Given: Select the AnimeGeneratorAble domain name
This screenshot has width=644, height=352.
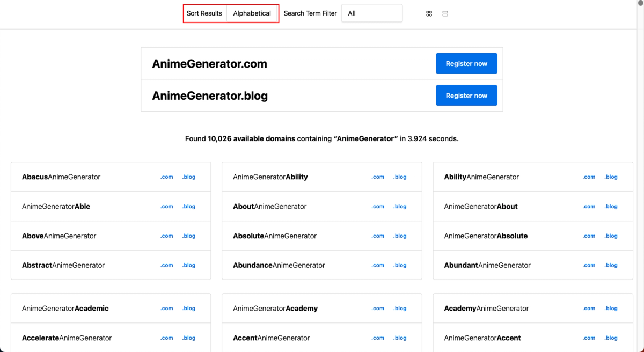Looking at the screenshot, I should pyautogui.click(x=56, y=207).
